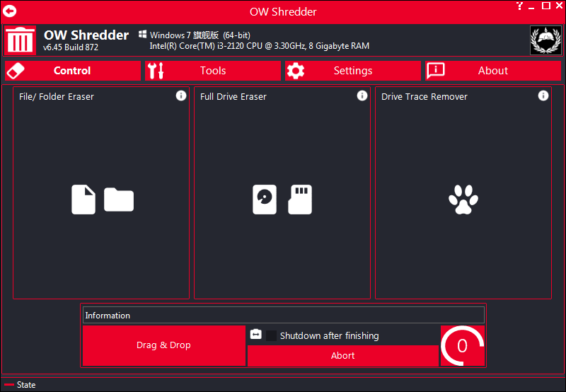Image resolution: width=566 pixels, height=392 pixels.
Task: Click the 'State' status bar text
Action: click(26, 385)
